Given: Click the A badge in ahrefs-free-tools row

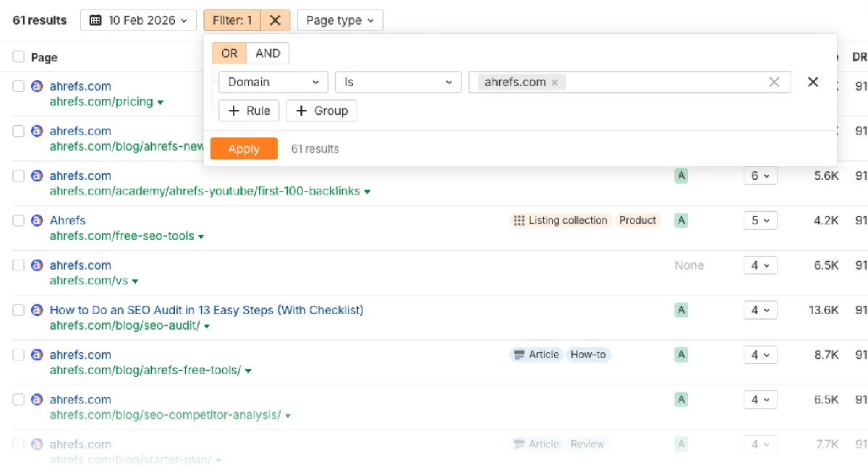Looking at the screenshot, I should (681, 355).
